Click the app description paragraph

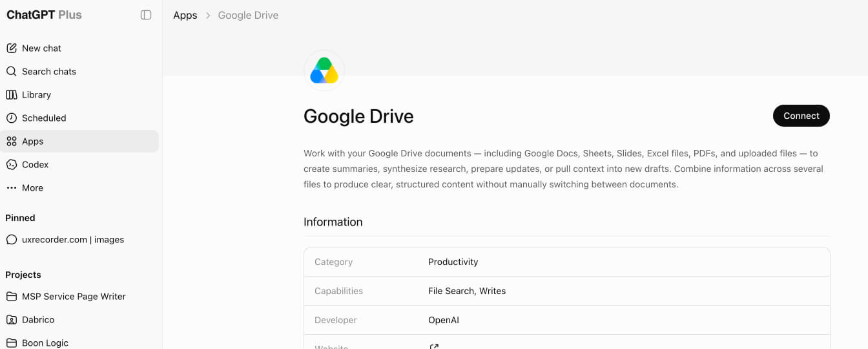563,169
